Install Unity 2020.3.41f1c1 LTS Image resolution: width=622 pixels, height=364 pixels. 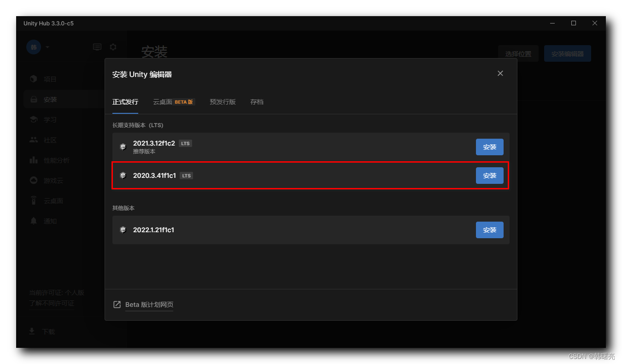pyautogui.click(x=489, y=176)
